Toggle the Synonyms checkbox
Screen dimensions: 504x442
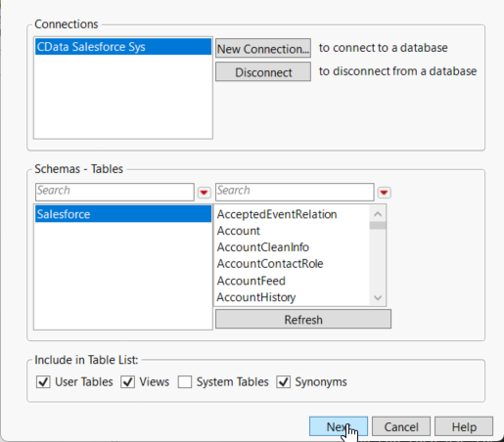[x=283, y=381]
